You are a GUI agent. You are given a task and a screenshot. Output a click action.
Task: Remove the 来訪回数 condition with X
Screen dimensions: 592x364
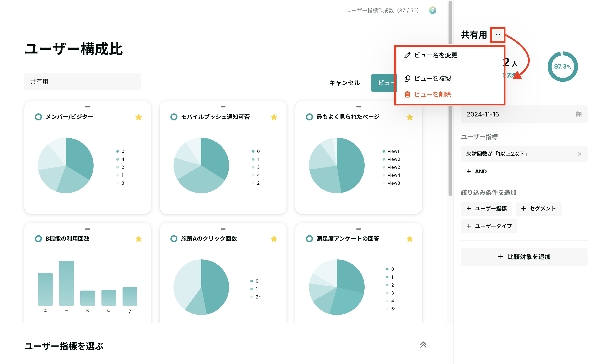coord(579,154)
